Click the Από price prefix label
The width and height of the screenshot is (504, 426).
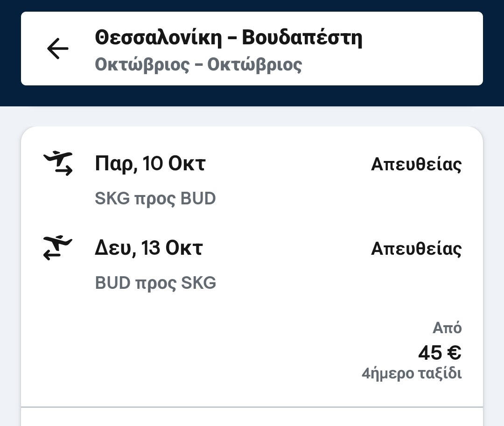click(x=447, y=328)
